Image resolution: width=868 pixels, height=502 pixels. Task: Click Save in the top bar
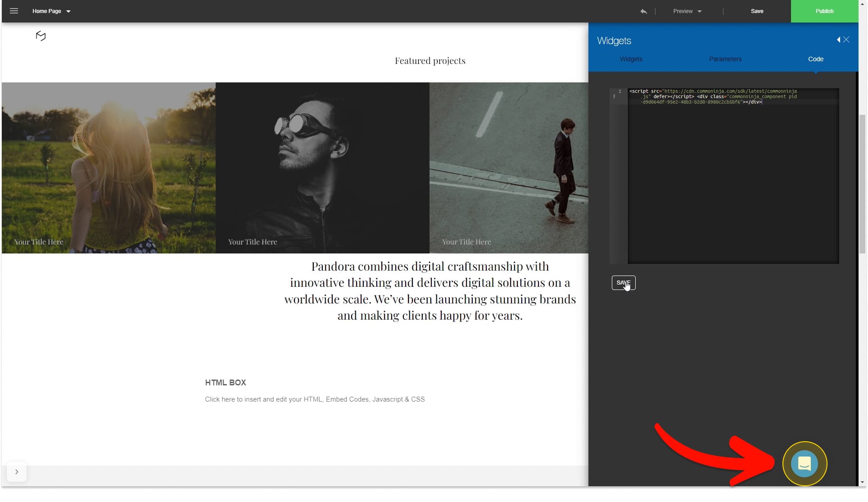pos(757,11)
